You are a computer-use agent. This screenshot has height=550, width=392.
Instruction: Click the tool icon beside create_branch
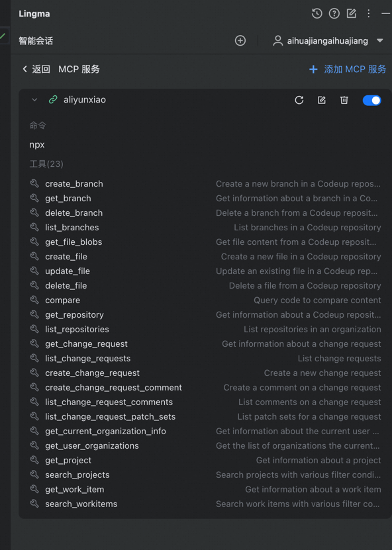(34, 183)
